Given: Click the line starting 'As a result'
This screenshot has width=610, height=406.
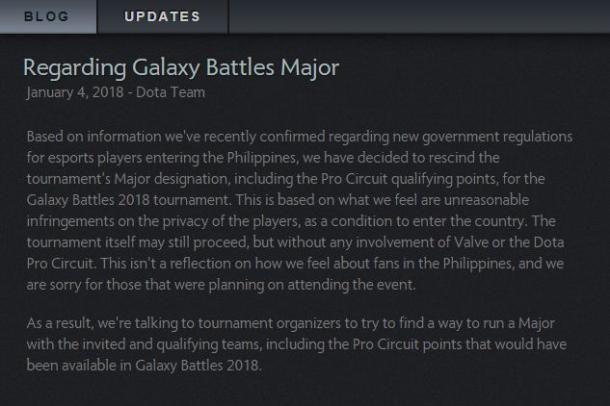Looking at the screenshot, I should [x=291, y=324].
